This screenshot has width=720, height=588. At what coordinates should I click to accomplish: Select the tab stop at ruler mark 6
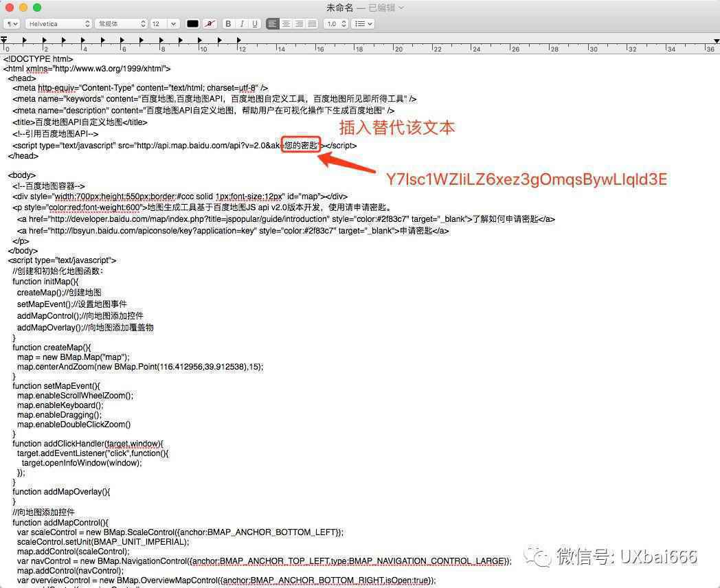[122, 41]
